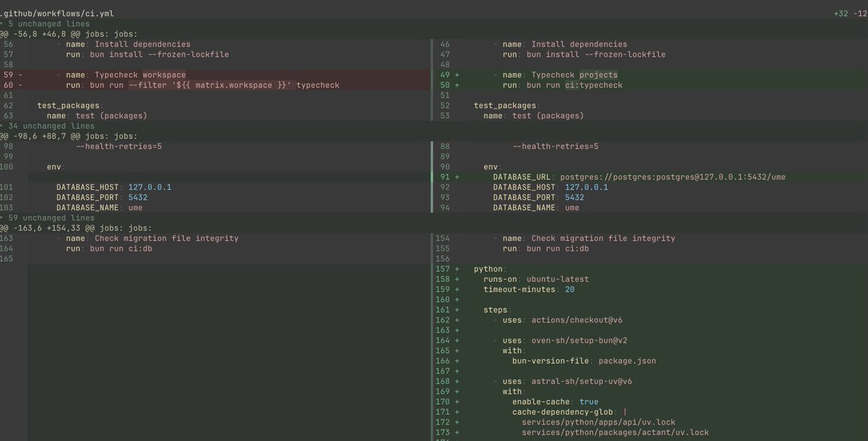Click "bun install --frozen-lockfile" on right line 47
868x441 pixels.
596,54
